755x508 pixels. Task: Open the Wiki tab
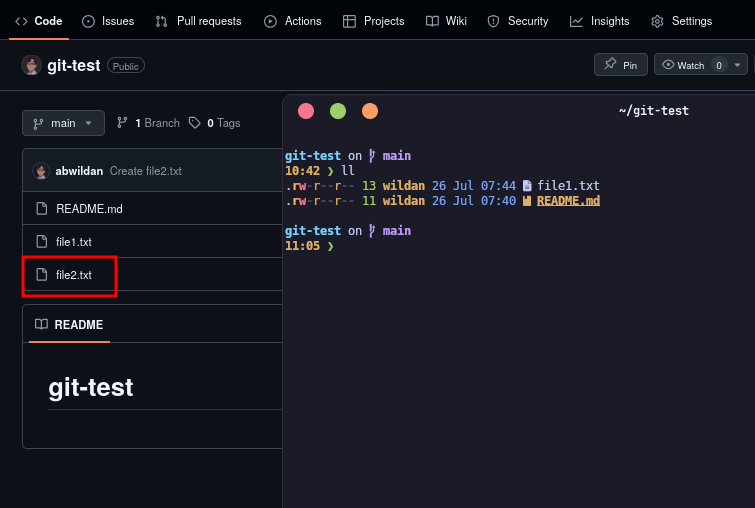(446, 21)
